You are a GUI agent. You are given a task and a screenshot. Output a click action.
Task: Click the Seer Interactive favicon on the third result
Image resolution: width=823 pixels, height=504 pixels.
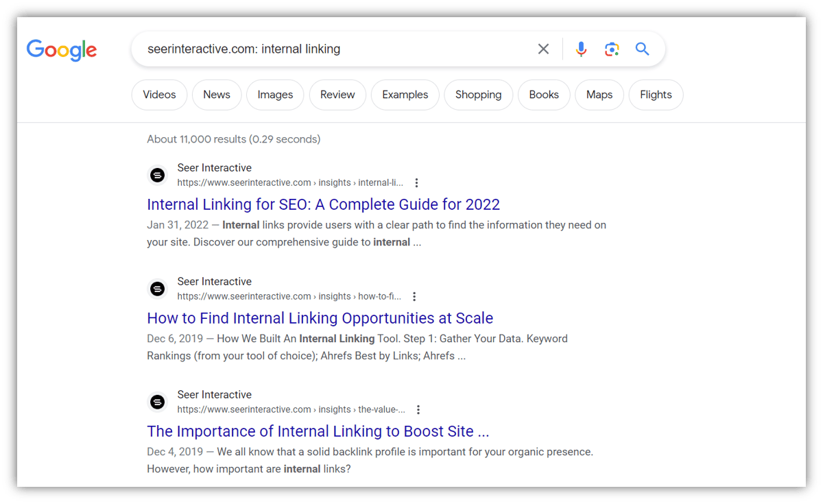tap(158, 402)
